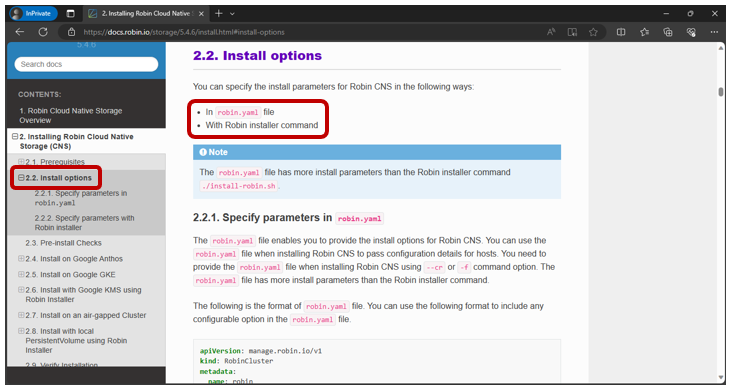The image size is (733, 390).
Task: Minimize the browser window
Action: pos(666,14)
